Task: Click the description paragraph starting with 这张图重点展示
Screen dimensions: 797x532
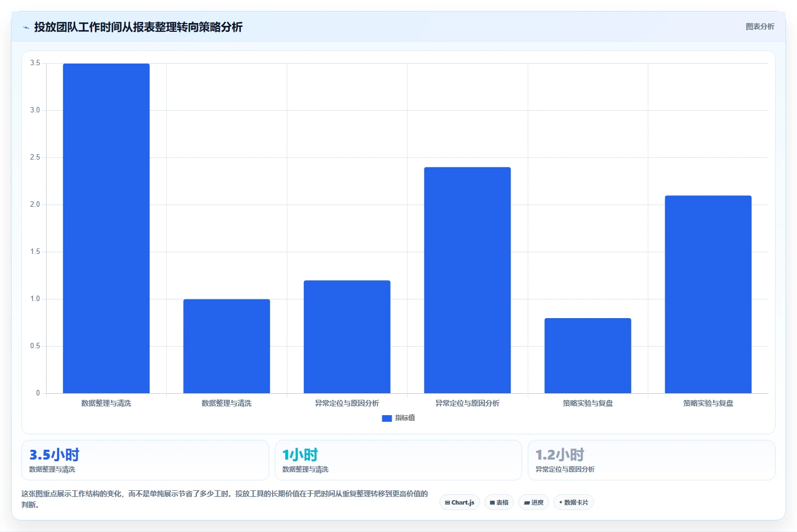Action: (x=225, y=499)
